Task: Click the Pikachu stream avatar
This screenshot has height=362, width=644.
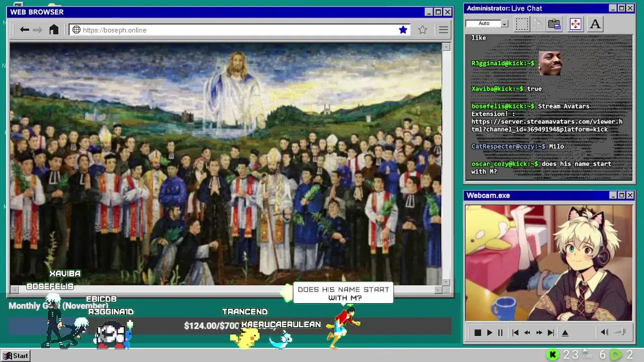Action: point(245,338)
